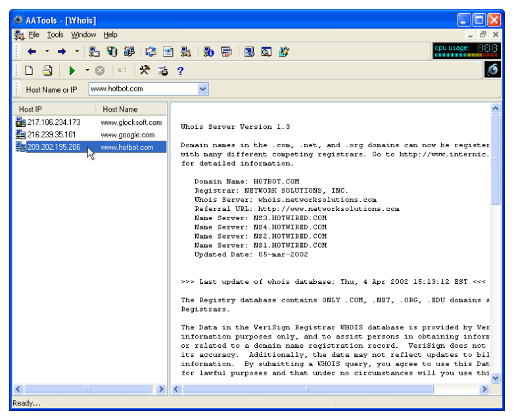Open the stacked windows tool icon

coord(227,51)
